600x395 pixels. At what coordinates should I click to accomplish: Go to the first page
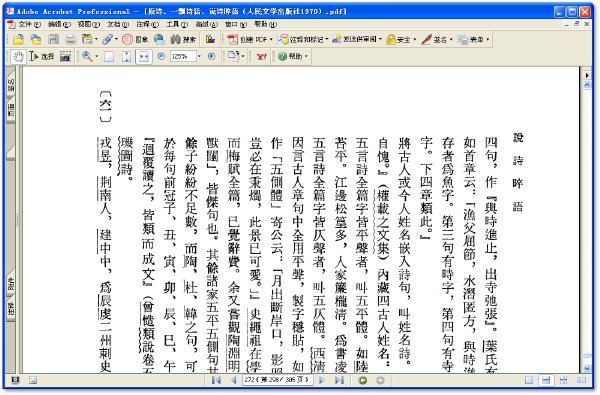tap(216, 380)
